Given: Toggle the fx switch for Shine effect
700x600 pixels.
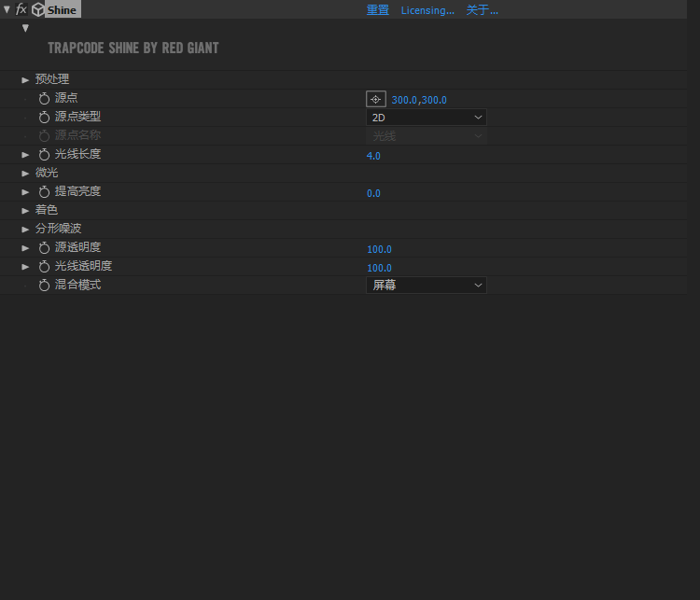Looking at the screenshot, I should [21, 9].
